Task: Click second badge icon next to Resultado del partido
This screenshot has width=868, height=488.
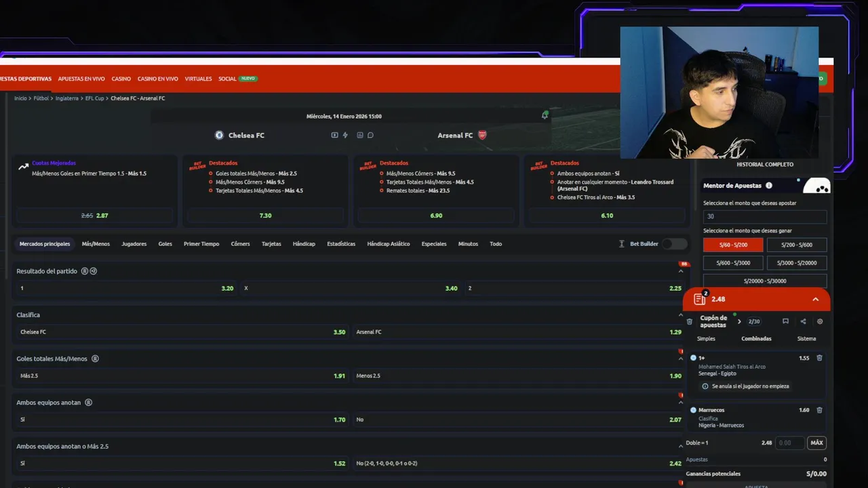Action: point(94,271)
